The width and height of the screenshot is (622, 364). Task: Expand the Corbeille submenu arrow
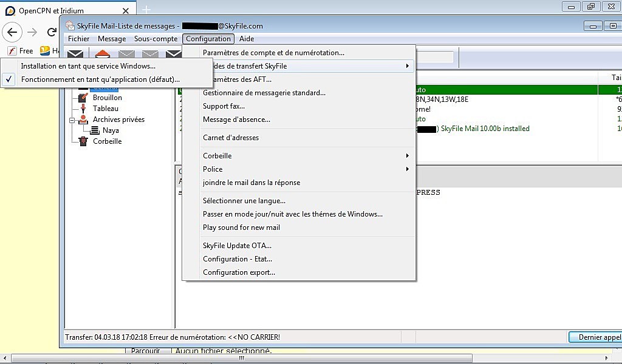point(407,156)
